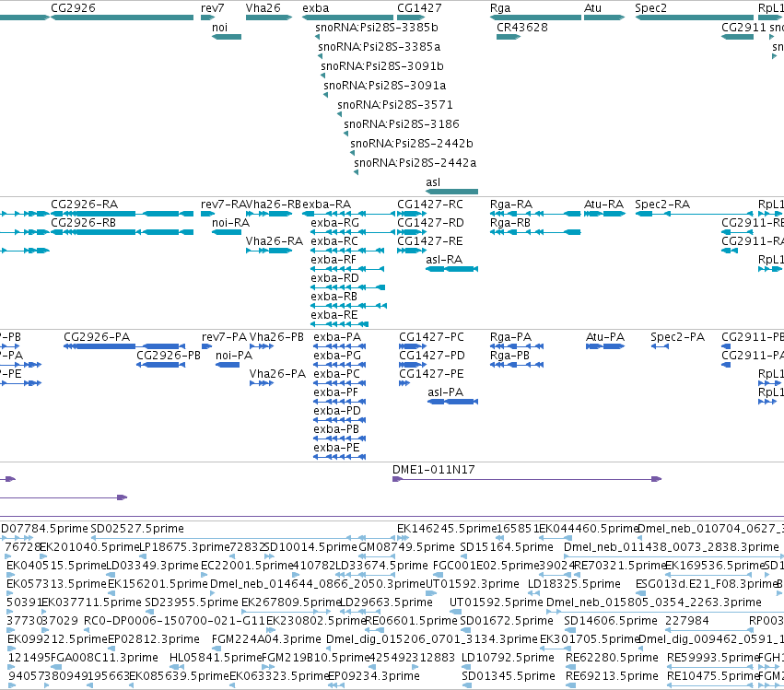Open the noi-PA protein feature
Viewport: 784px width, 690px height.
pyautogui.click(x=228, y=365)
